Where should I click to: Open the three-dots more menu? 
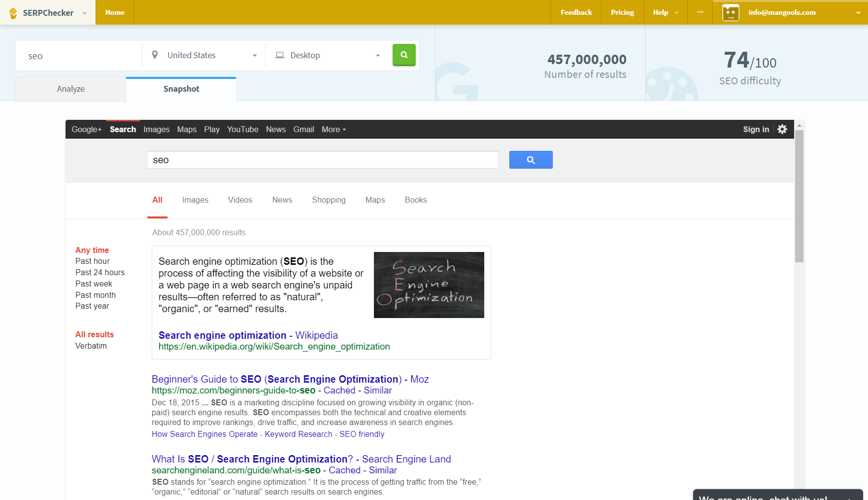pyautogui.click(x=700, y=12)
